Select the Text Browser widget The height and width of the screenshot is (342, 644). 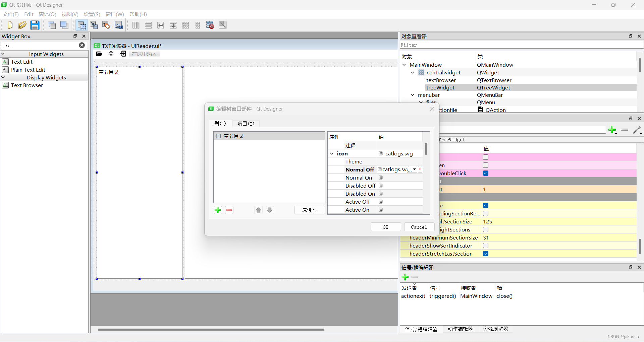(x=27, y=85)
